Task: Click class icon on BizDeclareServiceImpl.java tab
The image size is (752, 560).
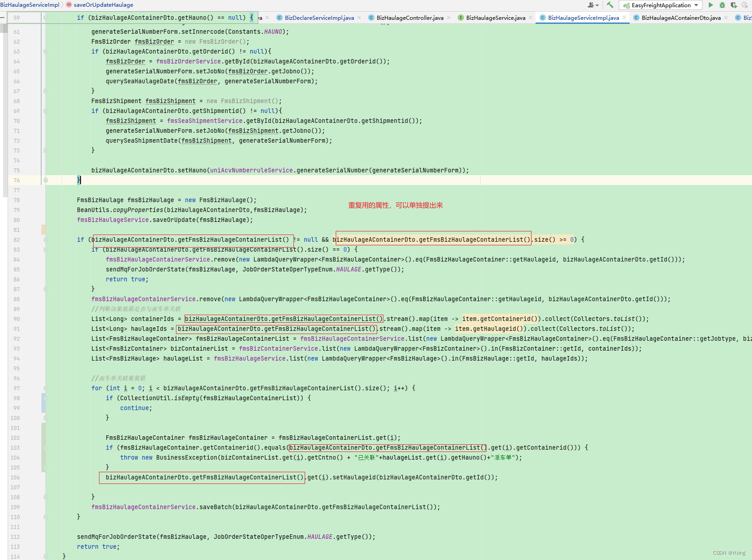Action: (x=279, y=18)
